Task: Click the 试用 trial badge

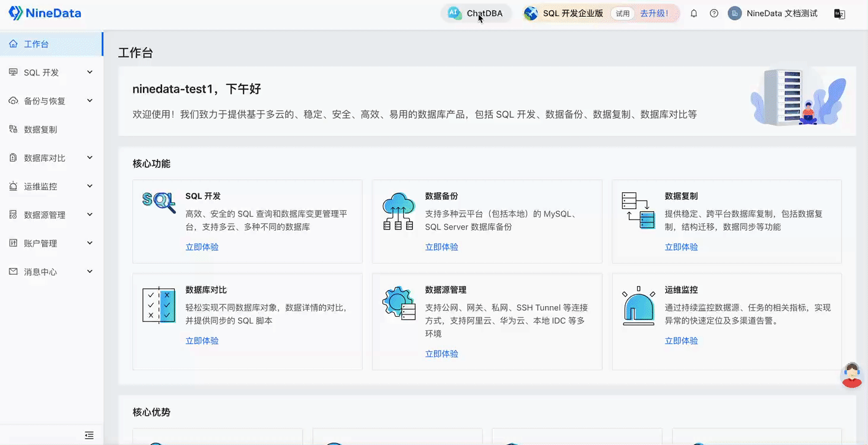Action: pos(622,13)
